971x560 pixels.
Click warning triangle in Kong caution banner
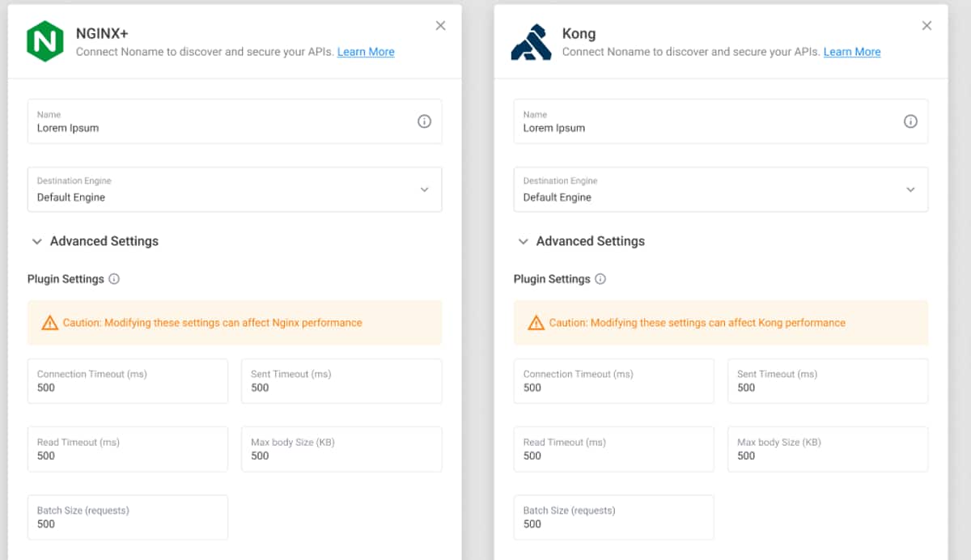click(536, 323)
